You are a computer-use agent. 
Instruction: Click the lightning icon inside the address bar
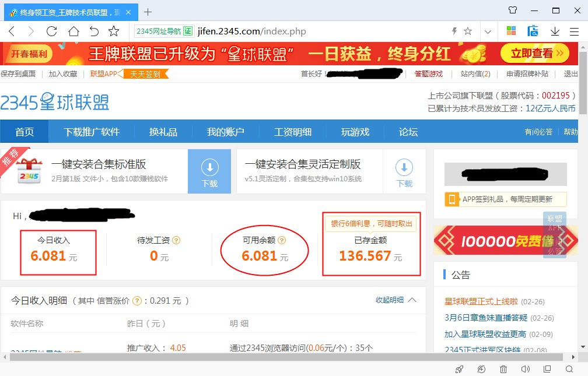pos(454,31)
